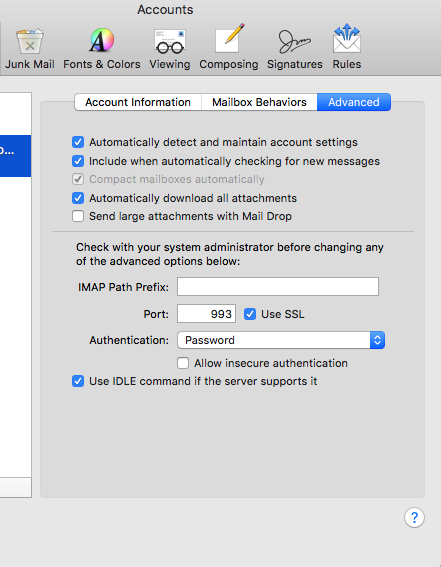
Task: Switch to the Account Information tab
Action: click(x=138, y=102)
